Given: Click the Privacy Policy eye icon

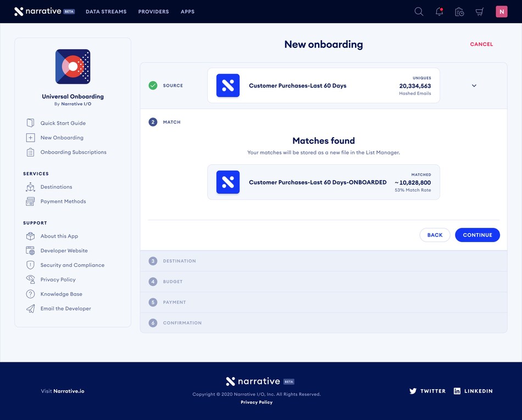Looking at the screenshot, I should tap(30, 279).
